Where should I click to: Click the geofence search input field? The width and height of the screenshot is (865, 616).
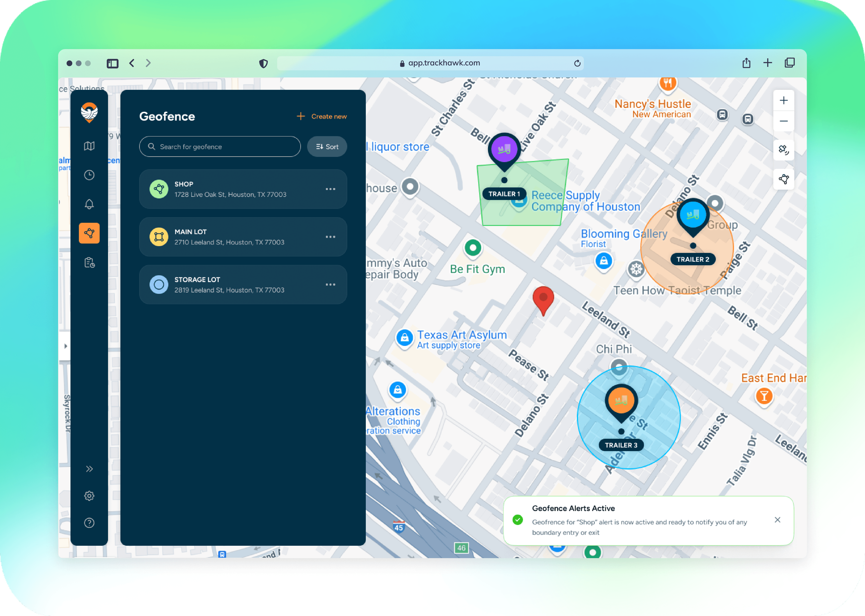tap(220, 147)
